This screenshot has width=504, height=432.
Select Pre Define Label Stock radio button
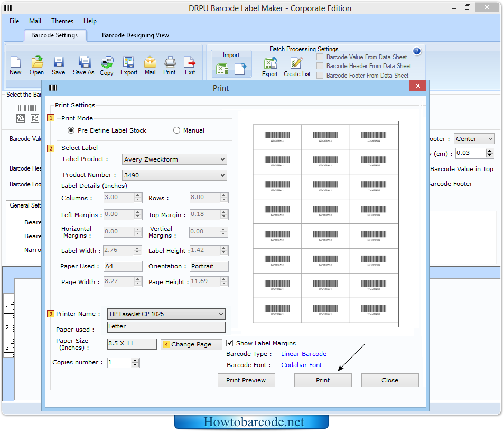point(71,130)
